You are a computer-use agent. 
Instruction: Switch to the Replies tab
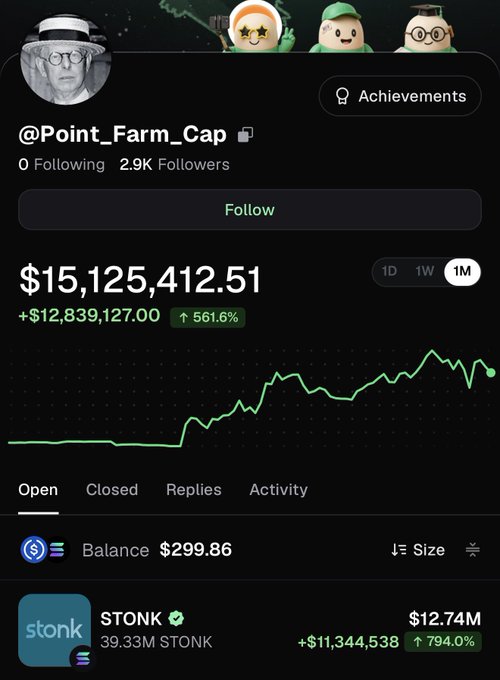[x=194, y=490]
